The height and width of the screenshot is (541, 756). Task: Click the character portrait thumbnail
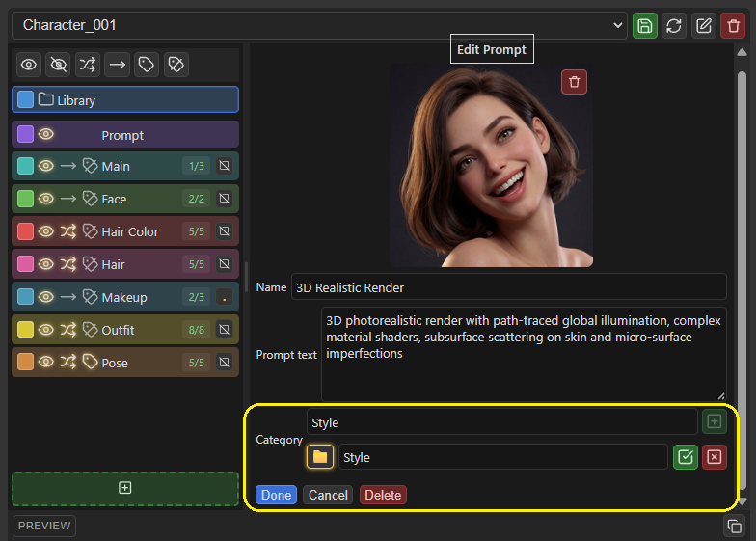pos(491,165)
